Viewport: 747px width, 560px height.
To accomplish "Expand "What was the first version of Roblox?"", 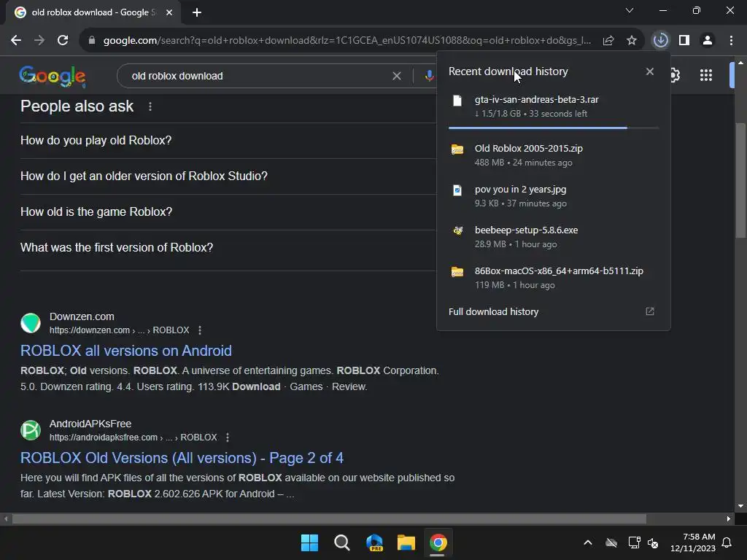I will tap(228, 248).
